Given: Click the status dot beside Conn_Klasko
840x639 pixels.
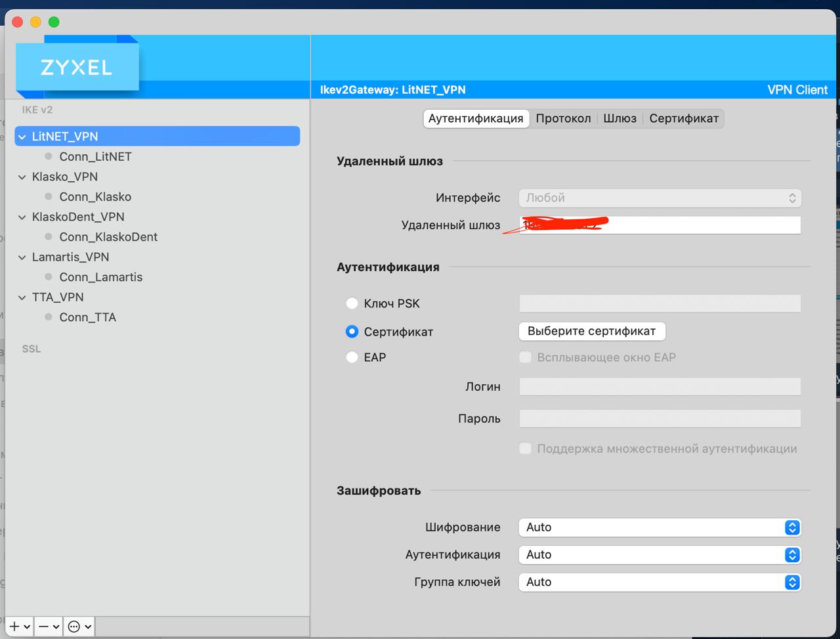Looking at the screenshot, I should (x=48, y=196).
